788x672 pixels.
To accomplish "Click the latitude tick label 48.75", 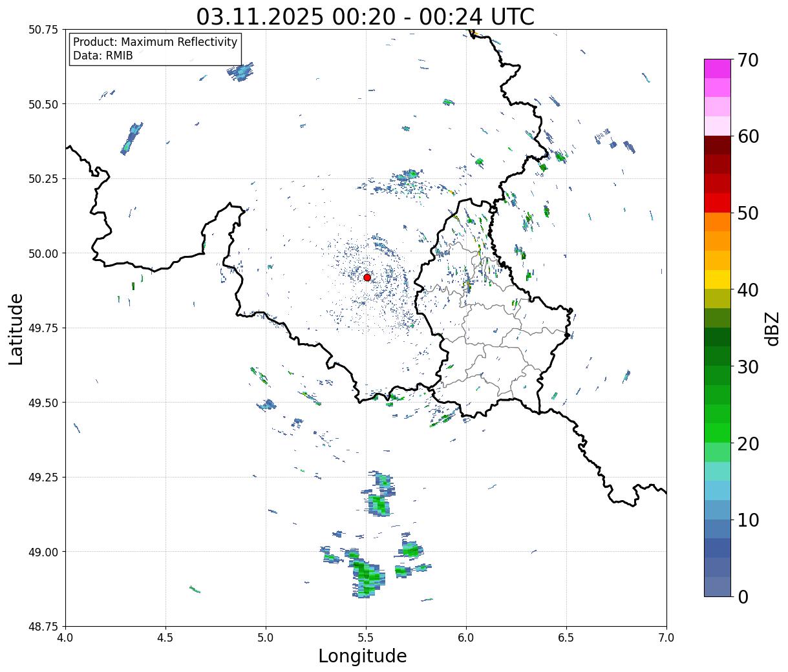I will (43, 627).
